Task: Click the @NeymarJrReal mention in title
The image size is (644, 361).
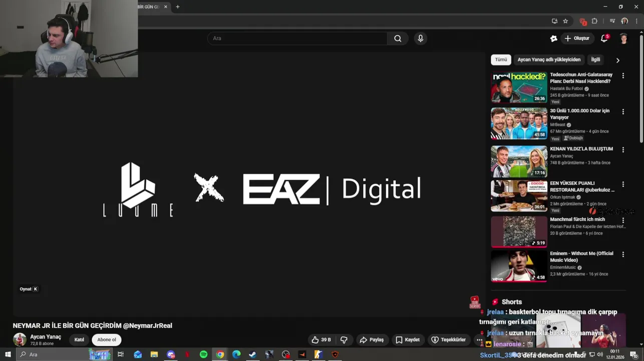Action: click(x=148, y=326)
